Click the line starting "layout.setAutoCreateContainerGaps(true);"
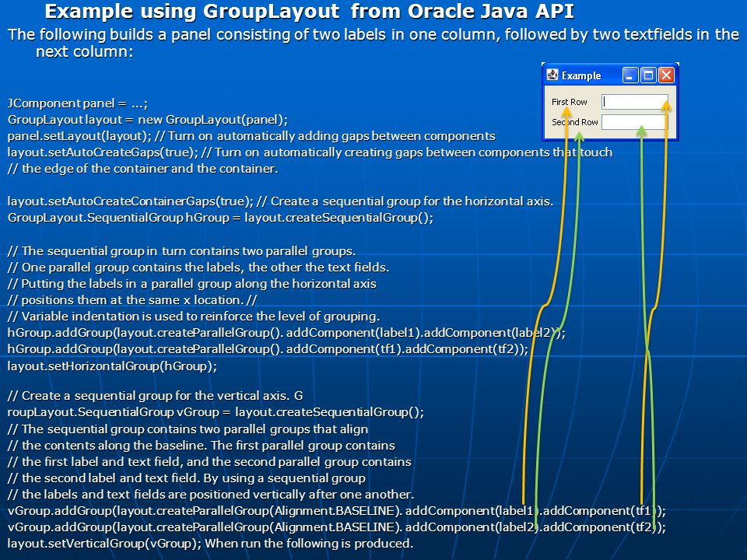The image size is (747, 560). [x=281, y=201]
